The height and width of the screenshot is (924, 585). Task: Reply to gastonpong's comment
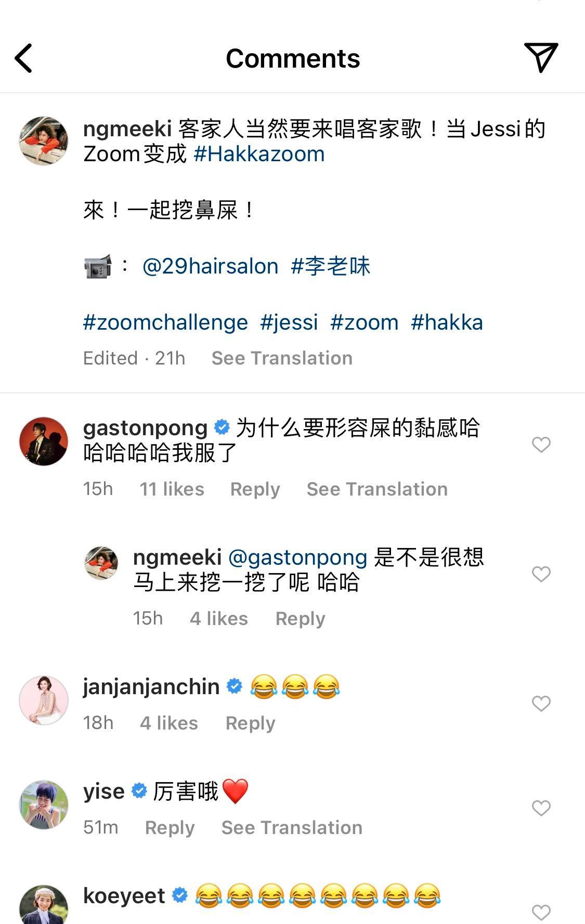(x=255, y=489)
